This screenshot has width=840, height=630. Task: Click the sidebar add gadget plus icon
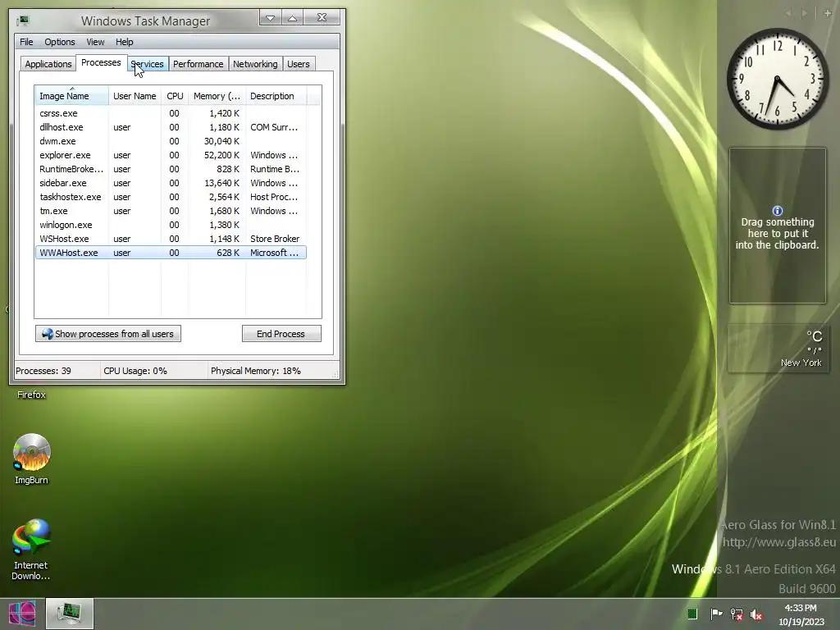(828, 13)
